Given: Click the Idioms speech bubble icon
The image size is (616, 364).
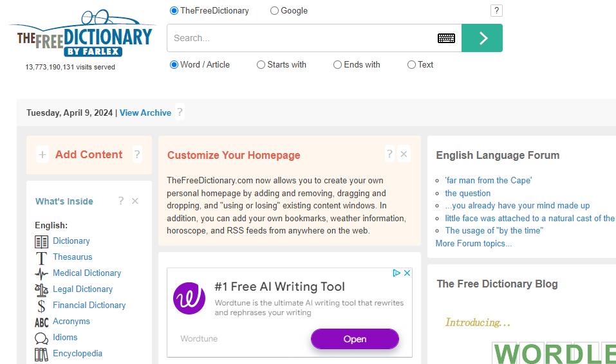Looking at the screenshot, I should [41, 338].
